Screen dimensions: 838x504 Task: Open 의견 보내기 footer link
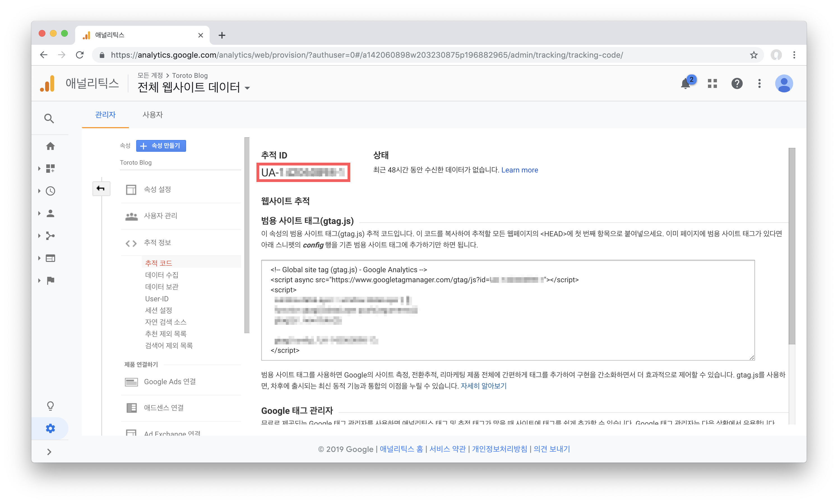pyautogui.click(x=552, y=449)
